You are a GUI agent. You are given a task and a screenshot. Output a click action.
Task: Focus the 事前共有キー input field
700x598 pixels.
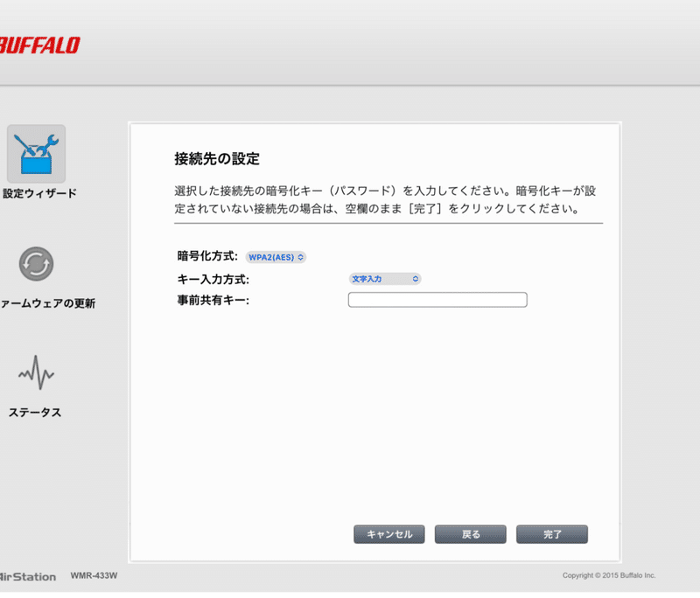437,300
